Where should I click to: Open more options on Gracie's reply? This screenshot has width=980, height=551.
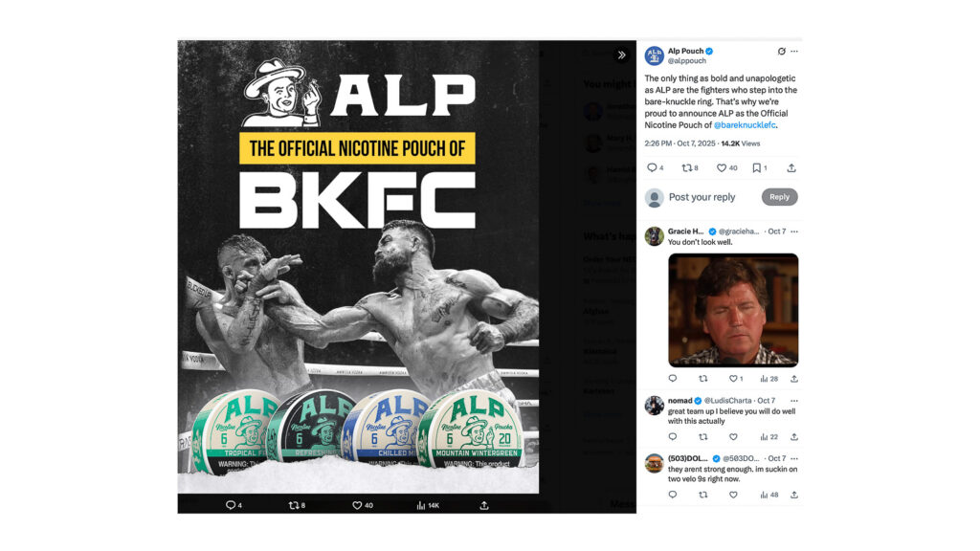(x=794, y=231)
